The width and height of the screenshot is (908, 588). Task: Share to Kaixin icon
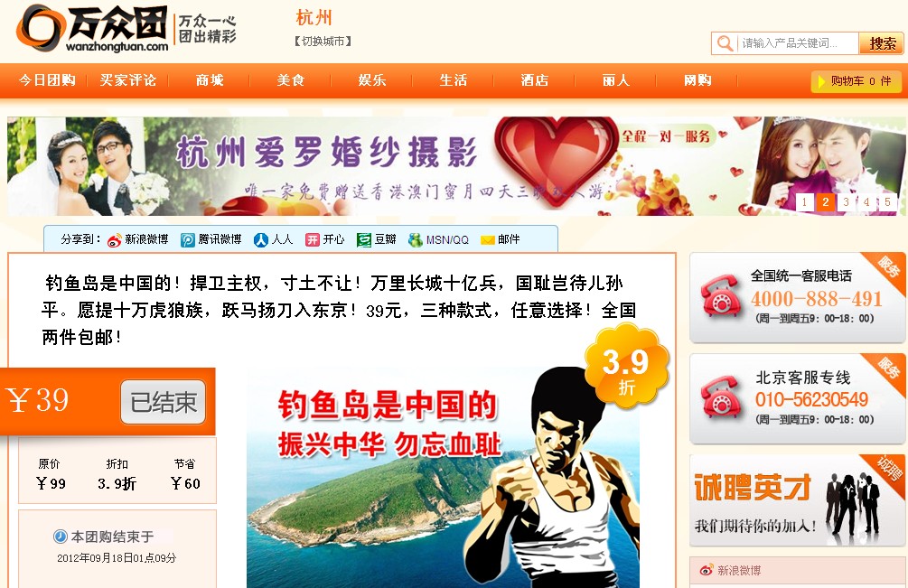coord(313,240)
